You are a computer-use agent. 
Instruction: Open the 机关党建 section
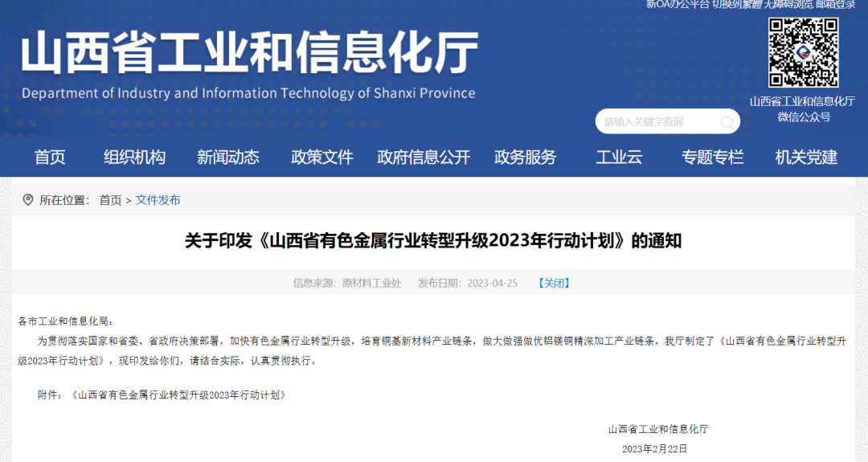806,157
